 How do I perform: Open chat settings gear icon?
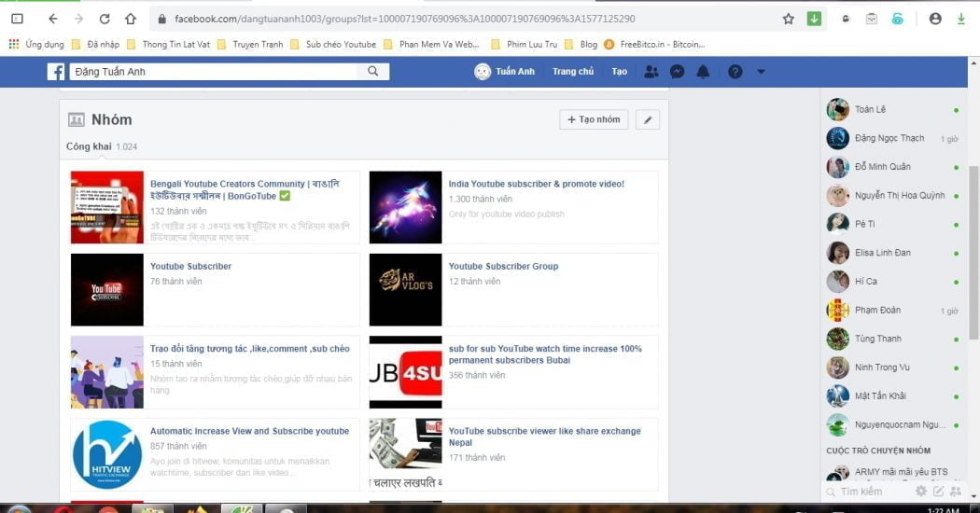(x=920, y=492)
